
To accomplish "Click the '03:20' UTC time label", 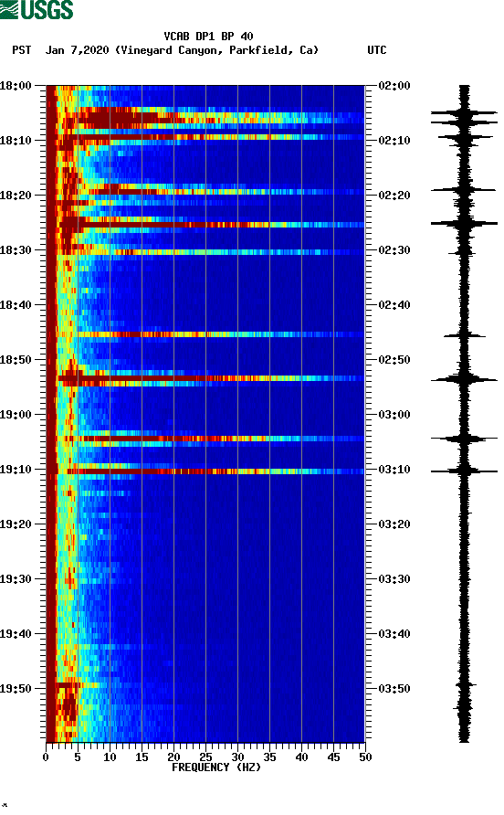I will click(394, 524).
